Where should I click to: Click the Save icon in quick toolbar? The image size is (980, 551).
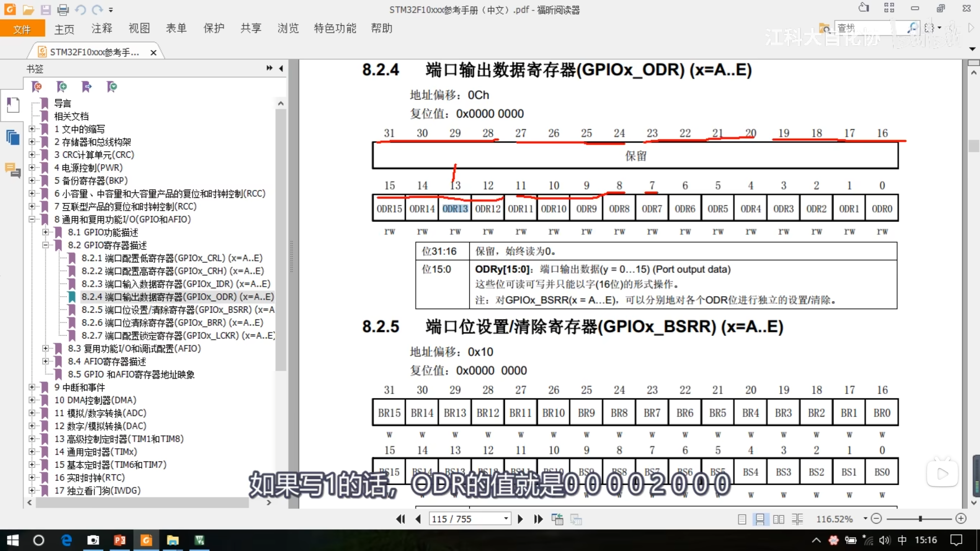click(46, 10)
